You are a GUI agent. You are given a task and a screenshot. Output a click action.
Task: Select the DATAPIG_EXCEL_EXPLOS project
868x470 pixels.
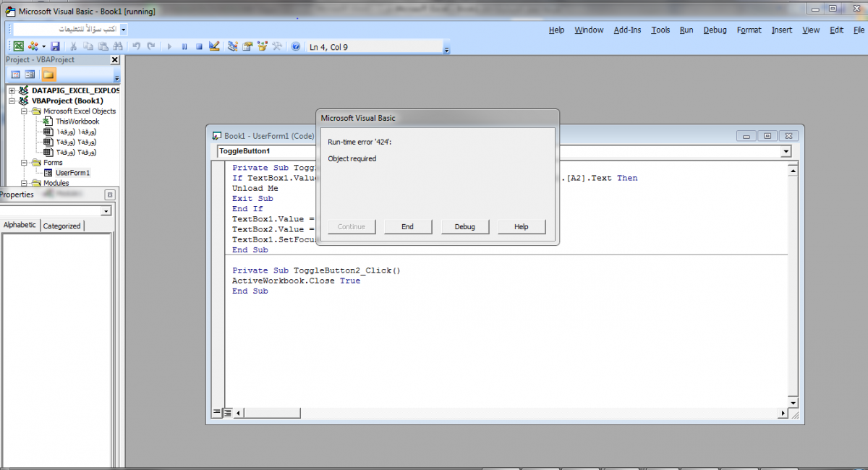pyautogui.click(x=75, y=91)
